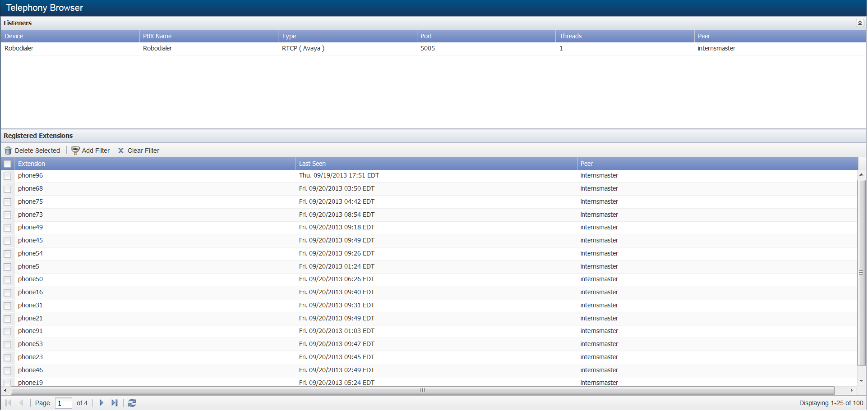Check the box for phone46
868x411 pixels.
point(8,371)
